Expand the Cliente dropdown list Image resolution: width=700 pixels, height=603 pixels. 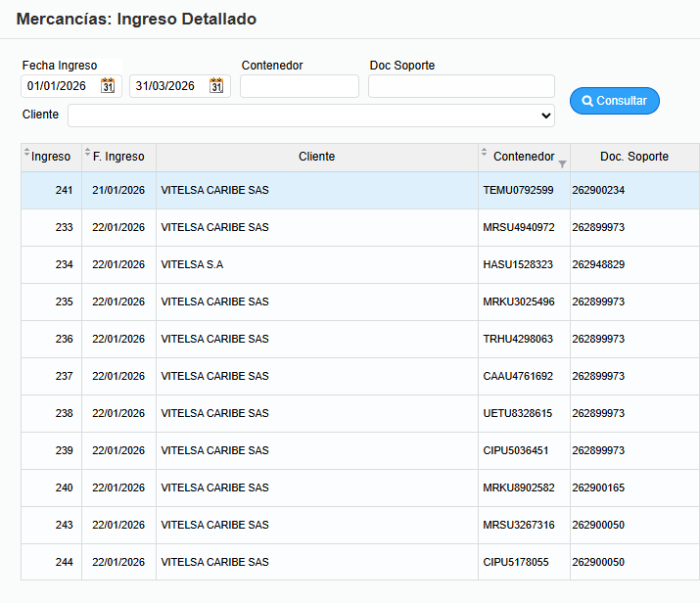click(311, 116)
